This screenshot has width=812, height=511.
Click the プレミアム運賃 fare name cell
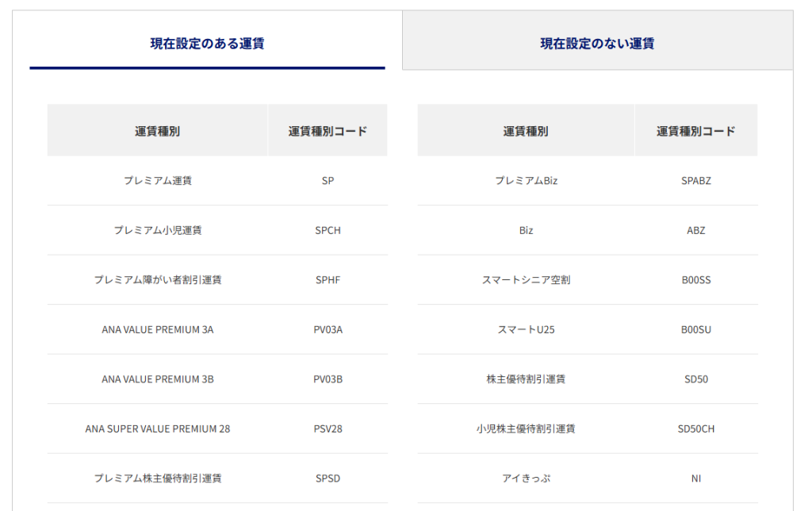pyautogui.click(x=158, y=181)
